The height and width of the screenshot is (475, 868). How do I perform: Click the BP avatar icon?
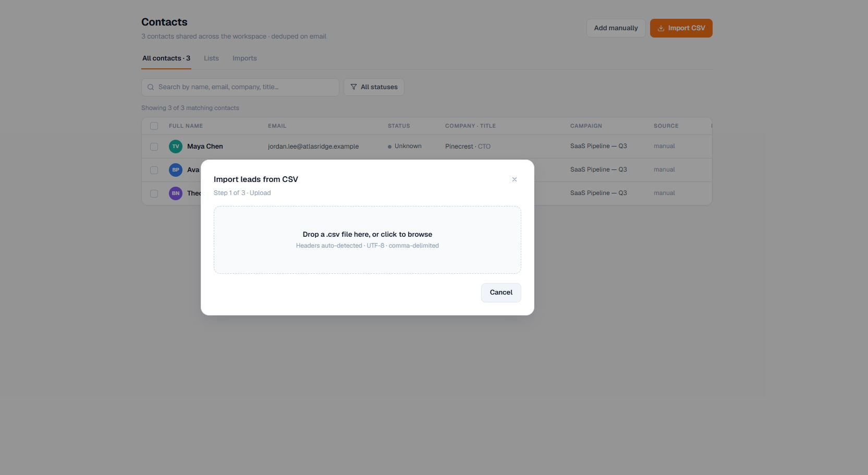pos(176,170)
